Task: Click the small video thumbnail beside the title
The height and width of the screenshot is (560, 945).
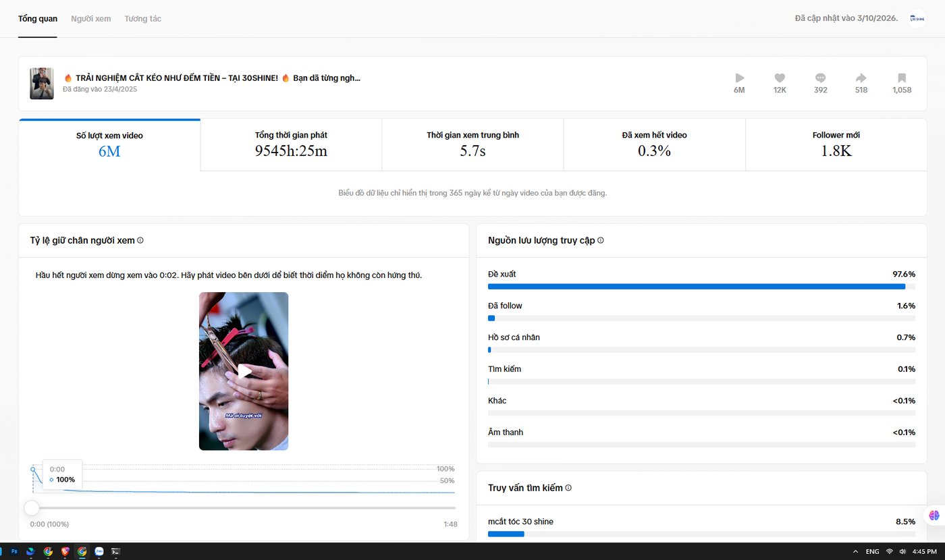Action: pyautogui.click(x=42, y=84)
